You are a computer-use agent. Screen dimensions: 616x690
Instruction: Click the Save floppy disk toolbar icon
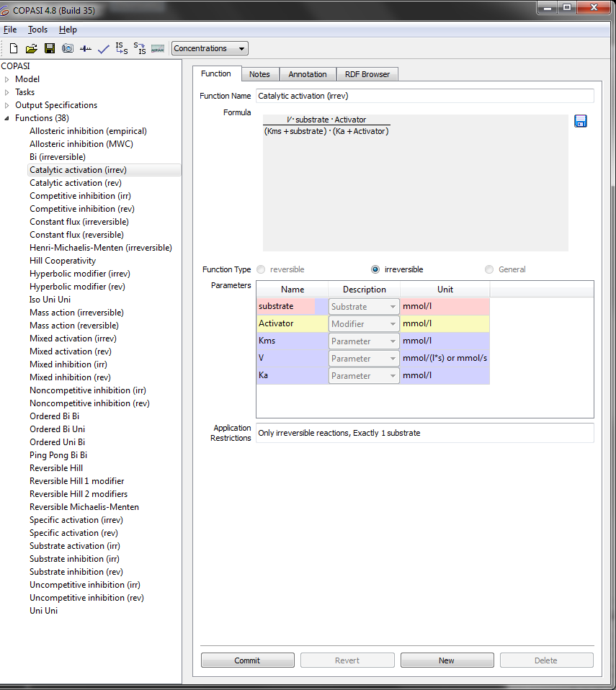(50, 48)
